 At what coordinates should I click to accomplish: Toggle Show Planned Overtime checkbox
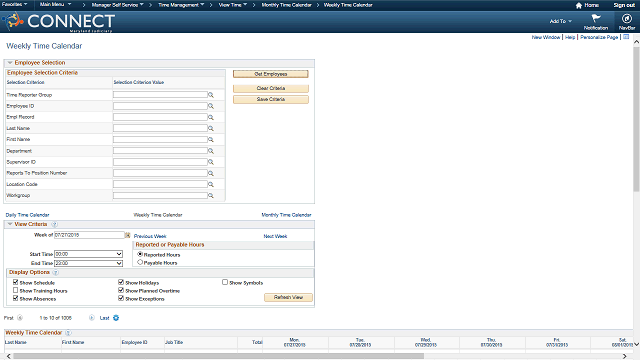coord(121,290)
